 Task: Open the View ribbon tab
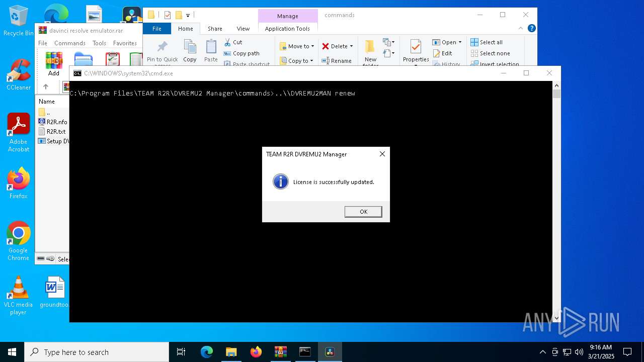[x=243, y=29]
